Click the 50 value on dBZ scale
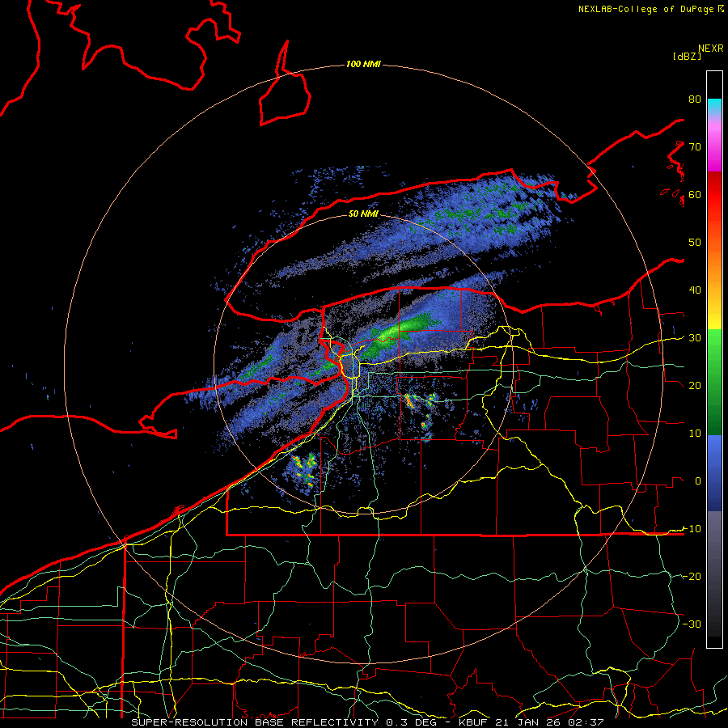The image size is (728, 728). [x=695, y=243]
